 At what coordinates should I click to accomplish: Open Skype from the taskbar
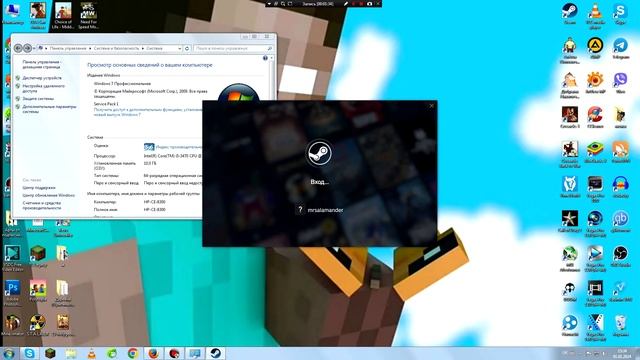[x=29, y=353]
